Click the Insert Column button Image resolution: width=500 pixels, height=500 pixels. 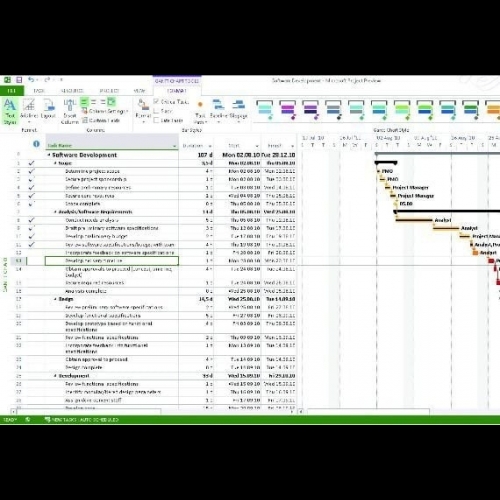tap(70, 111)
